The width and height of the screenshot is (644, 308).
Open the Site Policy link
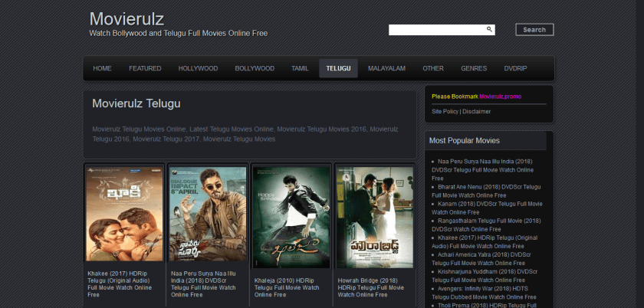445,112
